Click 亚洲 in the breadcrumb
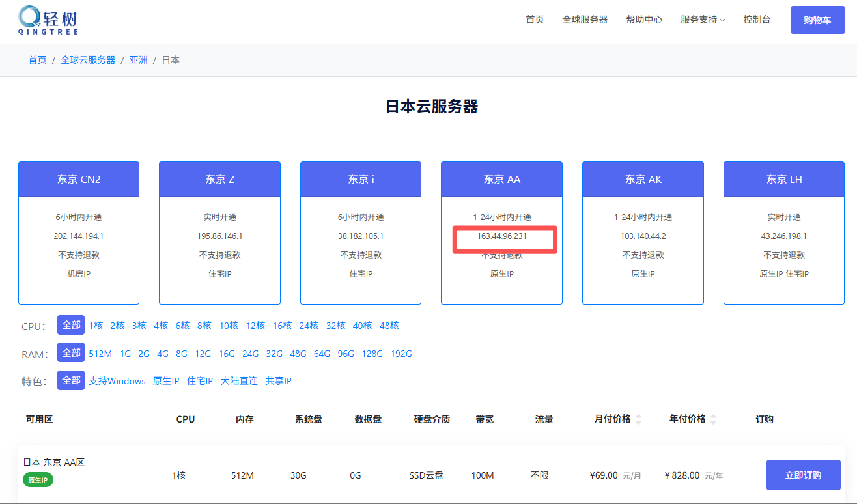The height and width of the screenshot is (504, 857). click(138, 60)
